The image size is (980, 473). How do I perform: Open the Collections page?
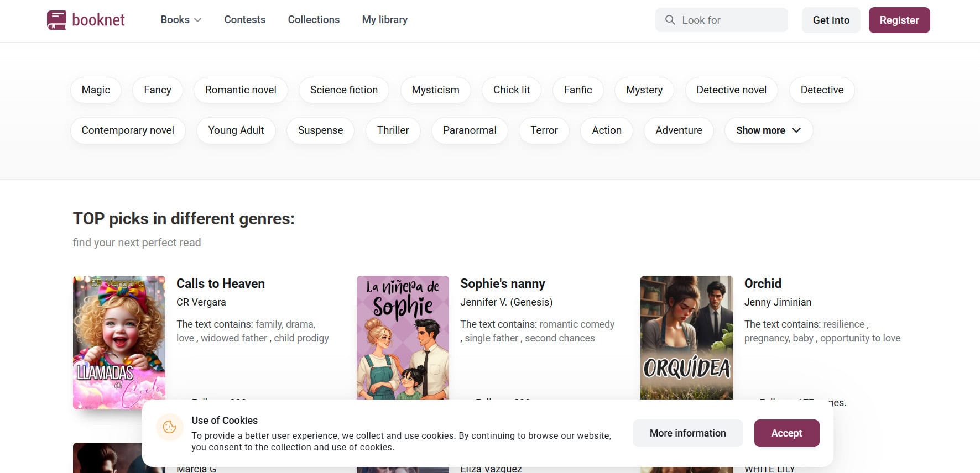[314, 20]
